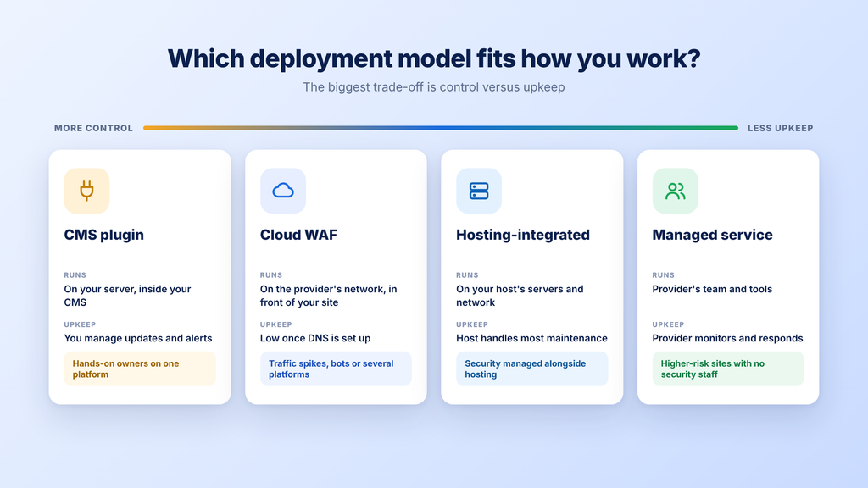Click 'On the provider's network, in front of your site'
Screen dimensions: 868x488
(328, 296)
